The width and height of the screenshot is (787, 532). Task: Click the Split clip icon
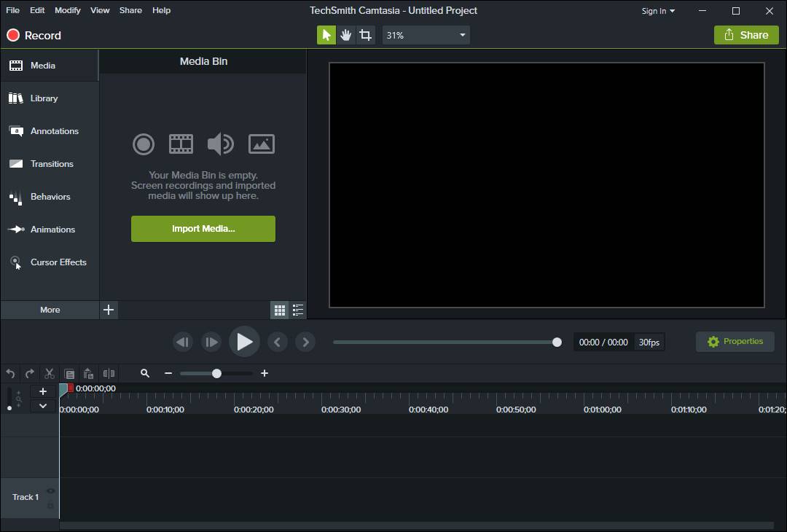(109, 373)
